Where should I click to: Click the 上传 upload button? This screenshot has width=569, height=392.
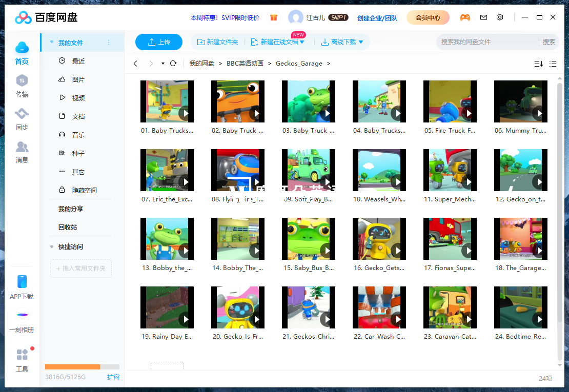159,42
